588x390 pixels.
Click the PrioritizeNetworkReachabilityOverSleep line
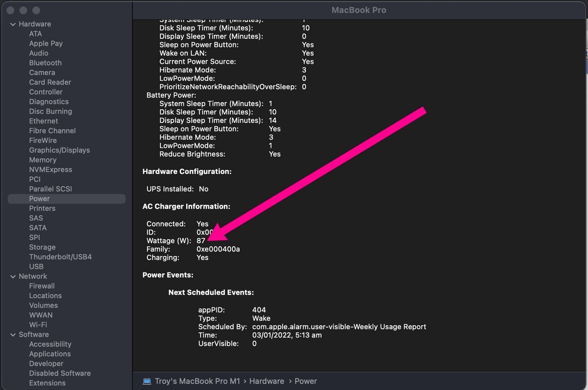(233, 87)
